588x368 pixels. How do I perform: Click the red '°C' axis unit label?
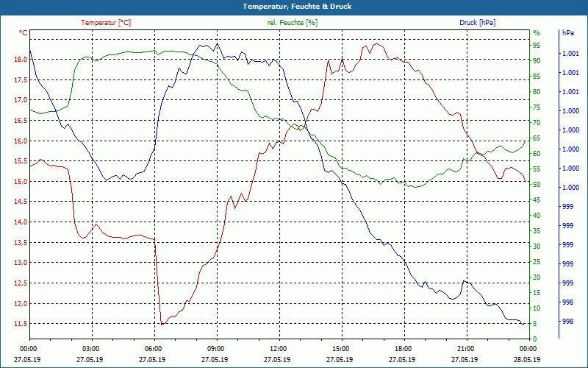tap(24, 33)
